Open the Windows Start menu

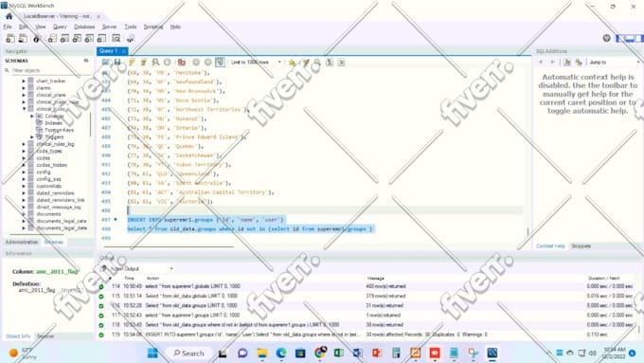[152, 354]
